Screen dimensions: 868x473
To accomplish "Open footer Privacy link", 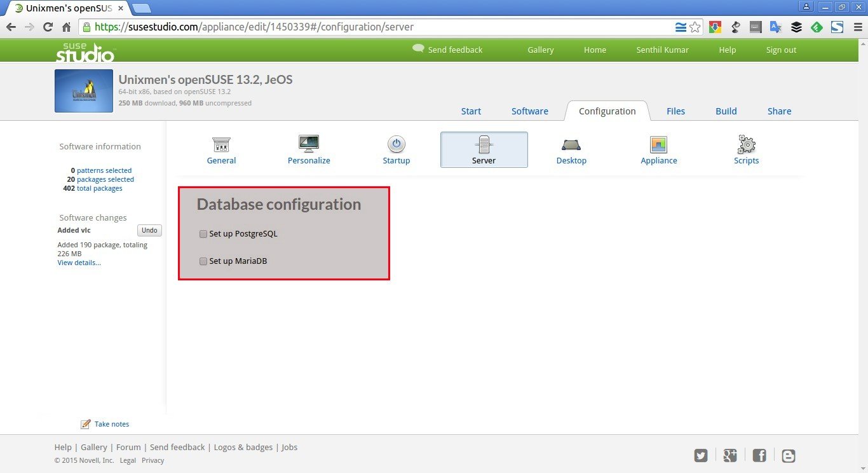I will (x=153, y=460).
